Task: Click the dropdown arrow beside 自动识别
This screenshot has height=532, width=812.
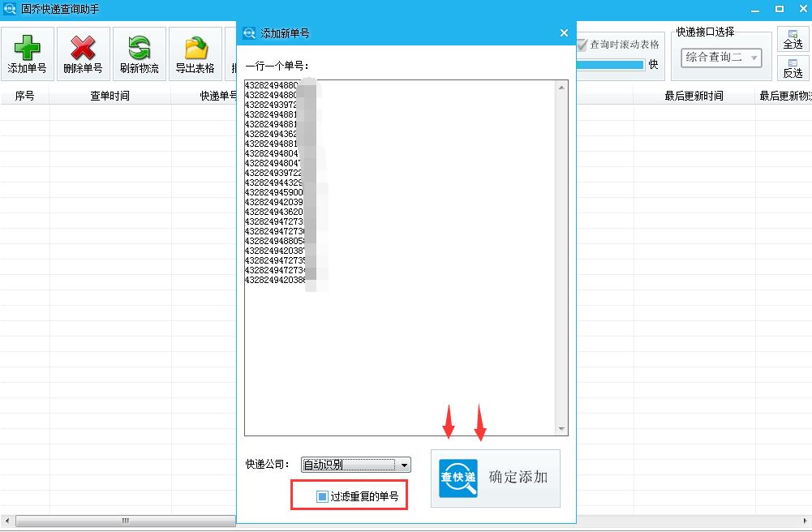Action: [x=403, y=465]
